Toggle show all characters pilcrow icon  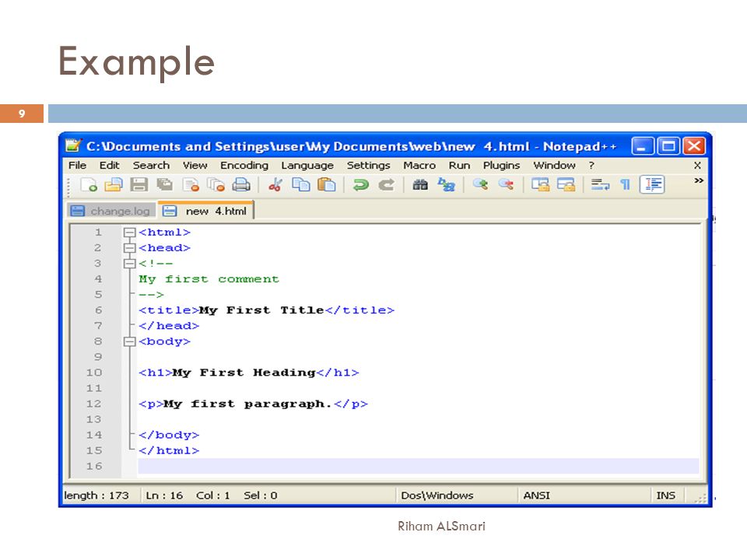(626, 185)
